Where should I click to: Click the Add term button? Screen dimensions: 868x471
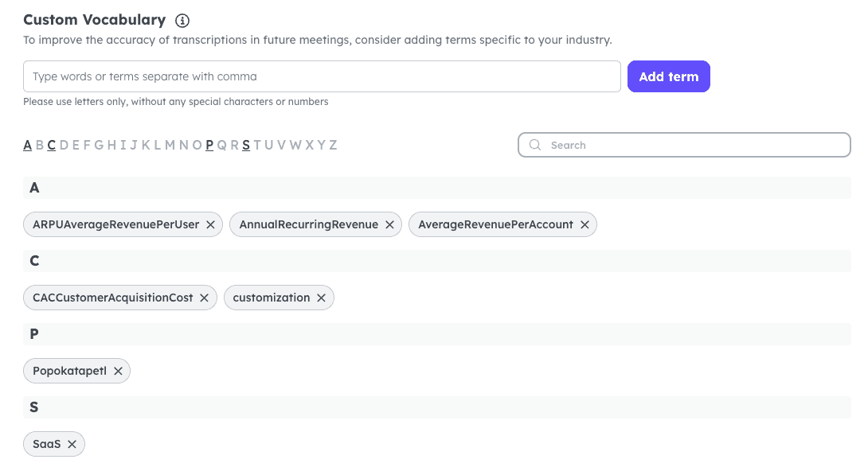pos(669,76)
